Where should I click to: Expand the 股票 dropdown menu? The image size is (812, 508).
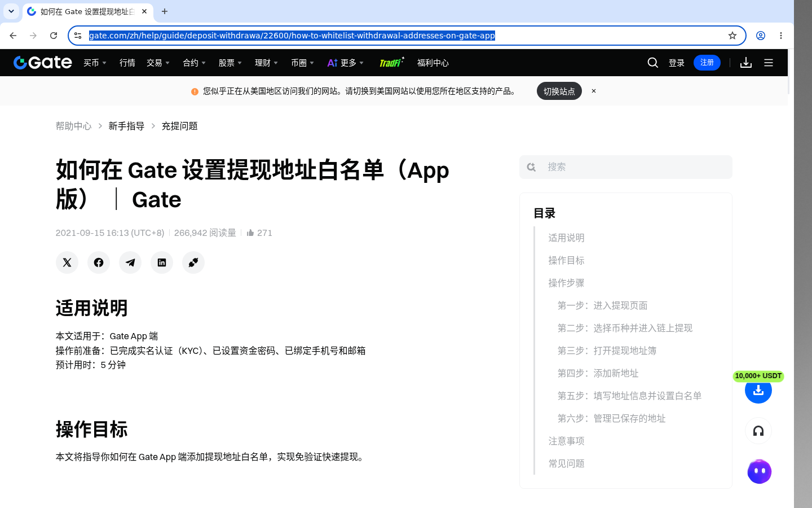pyautogui.click(x=231, y=63)
